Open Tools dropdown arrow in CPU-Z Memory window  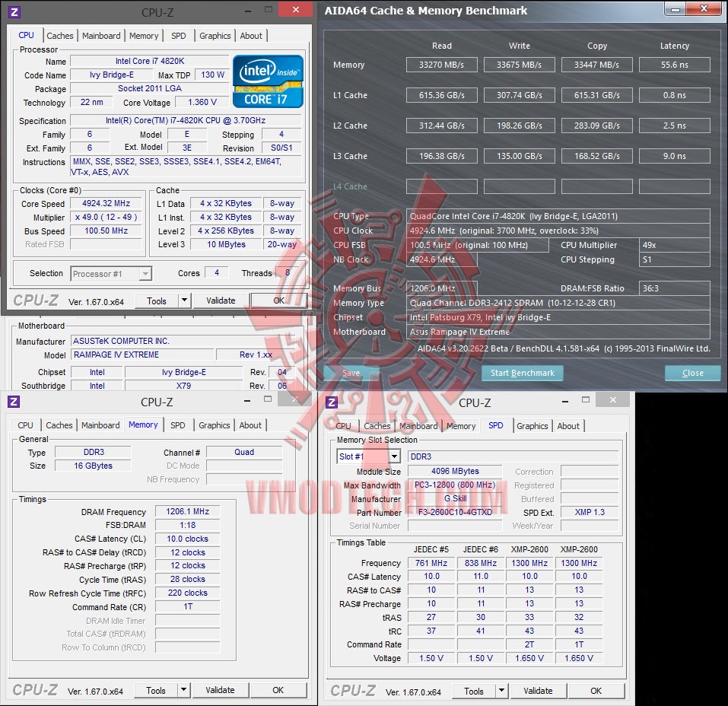coord(184,690)
